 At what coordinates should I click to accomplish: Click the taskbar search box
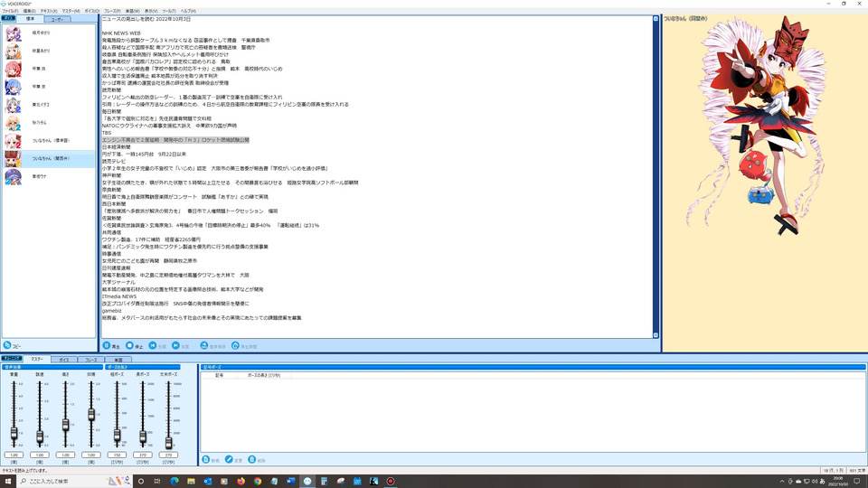click(x=75, y=481)
